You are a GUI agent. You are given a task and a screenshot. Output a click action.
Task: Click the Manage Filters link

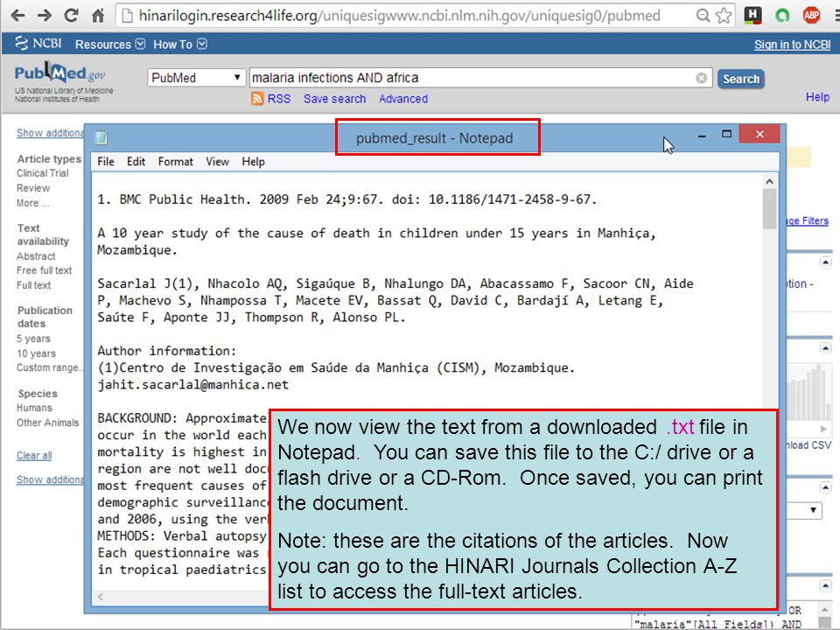[x=808, y=220]
